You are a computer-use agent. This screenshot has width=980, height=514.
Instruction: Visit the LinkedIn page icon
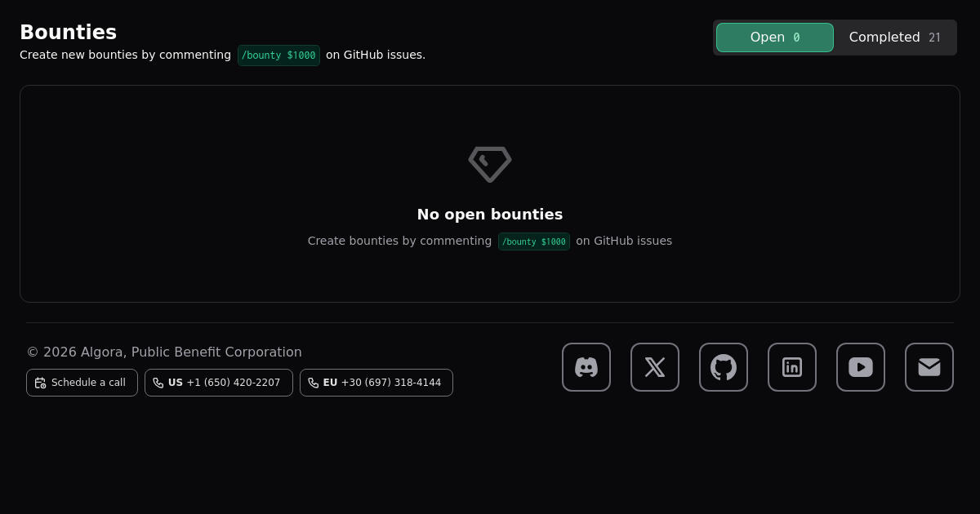tap(792, 367)
